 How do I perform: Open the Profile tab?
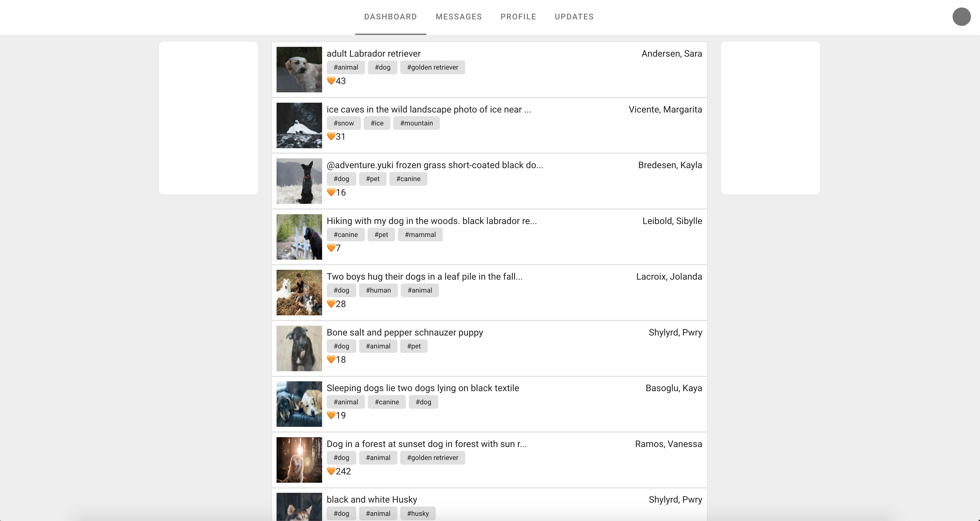point(518,17)
